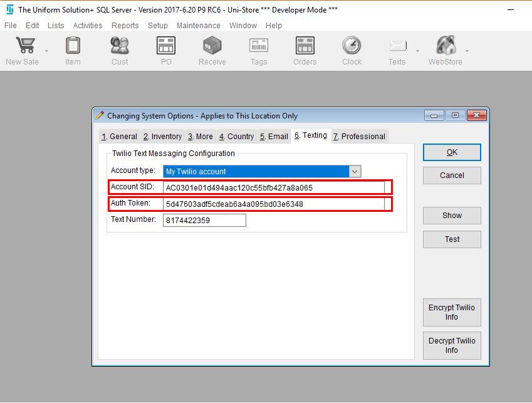
Task: Click Encrypt Twilio Info button
Action: (452, 312)
